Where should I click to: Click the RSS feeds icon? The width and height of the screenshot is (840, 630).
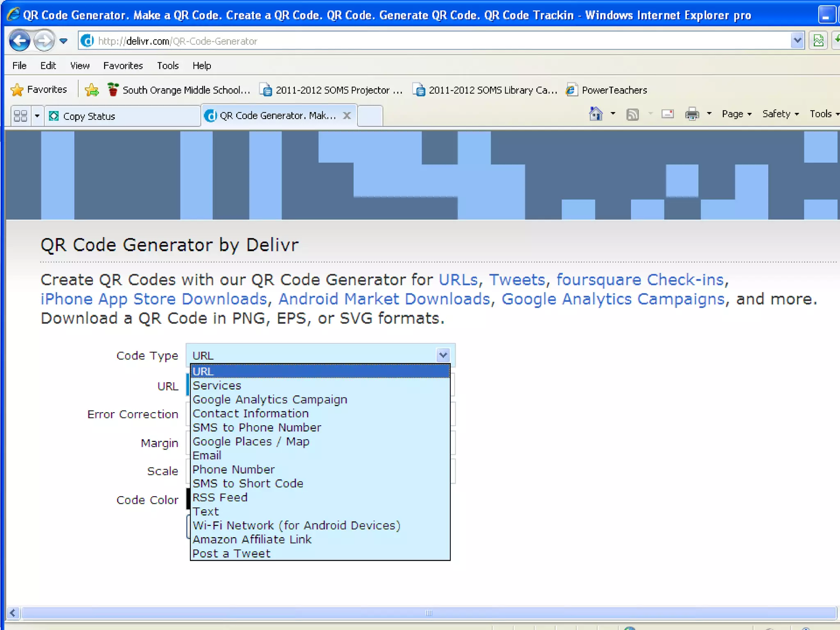coord(632,114)
